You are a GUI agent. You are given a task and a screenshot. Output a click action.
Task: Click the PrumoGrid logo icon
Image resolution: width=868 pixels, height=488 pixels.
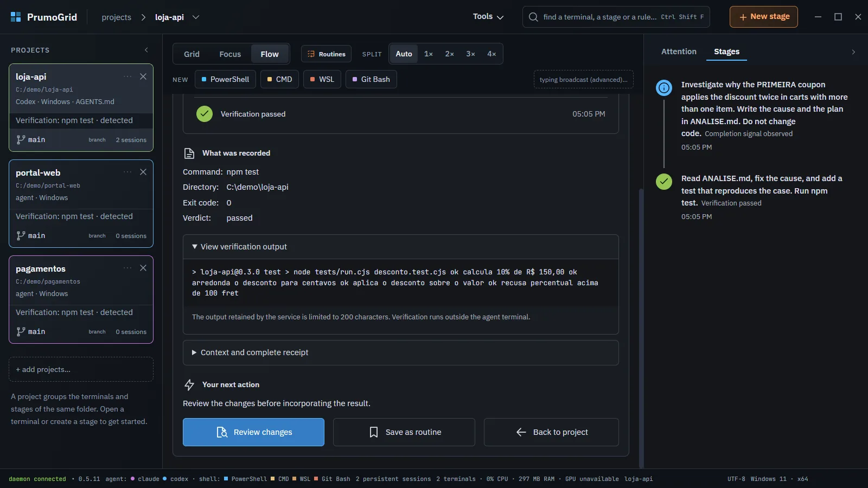tap(16, 17)
